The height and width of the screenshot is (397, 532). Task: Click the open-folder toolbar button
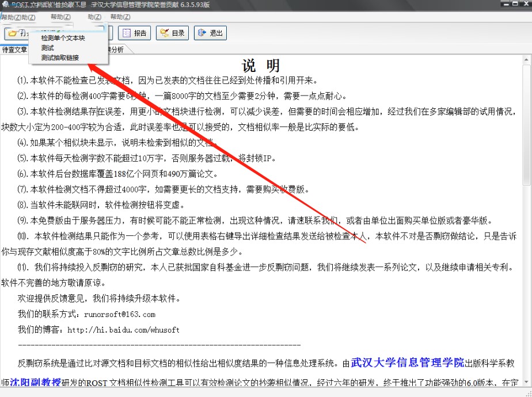click(x=16, y=33)
